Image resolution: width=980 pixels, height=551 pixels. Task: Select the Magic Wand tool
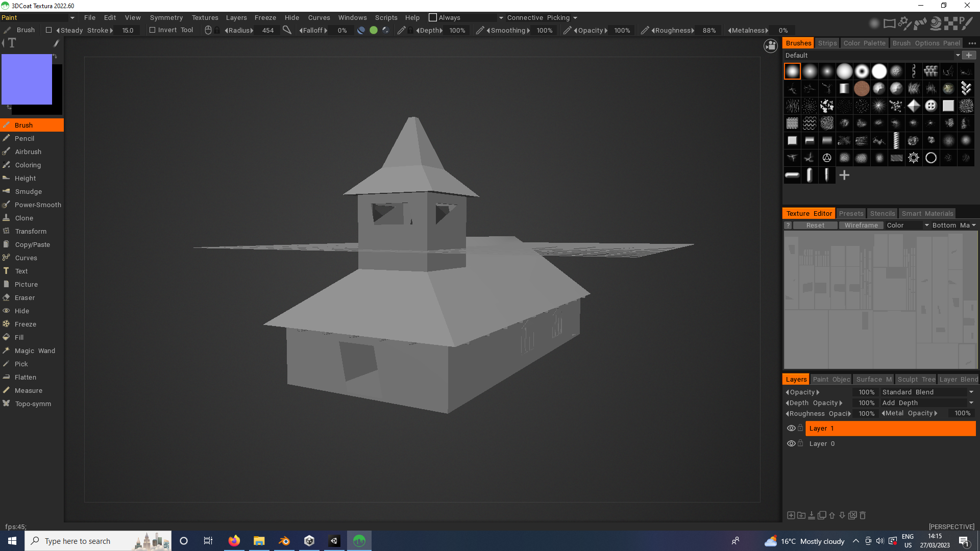[35, 350]
